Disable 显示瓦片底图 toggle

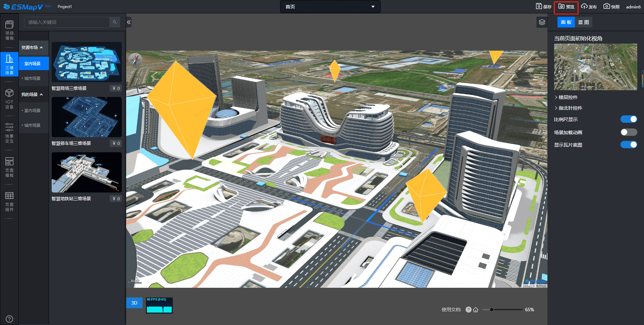(628, 145)
